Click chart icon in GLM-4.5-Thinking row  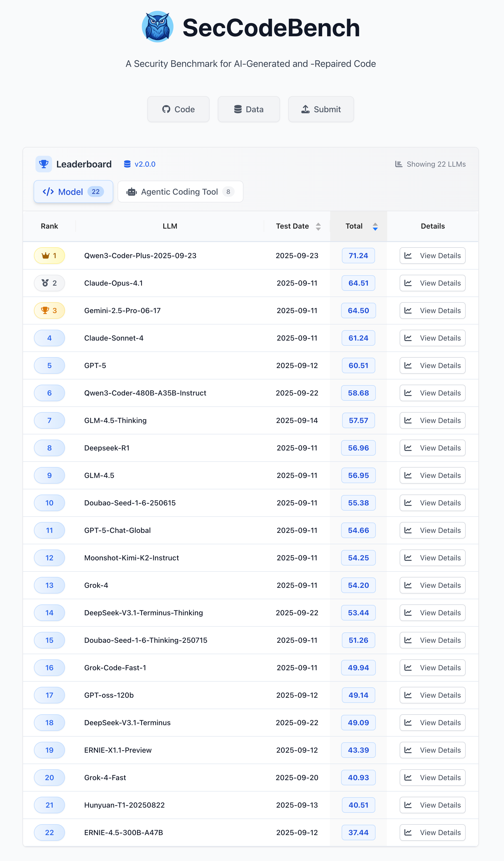408,420
